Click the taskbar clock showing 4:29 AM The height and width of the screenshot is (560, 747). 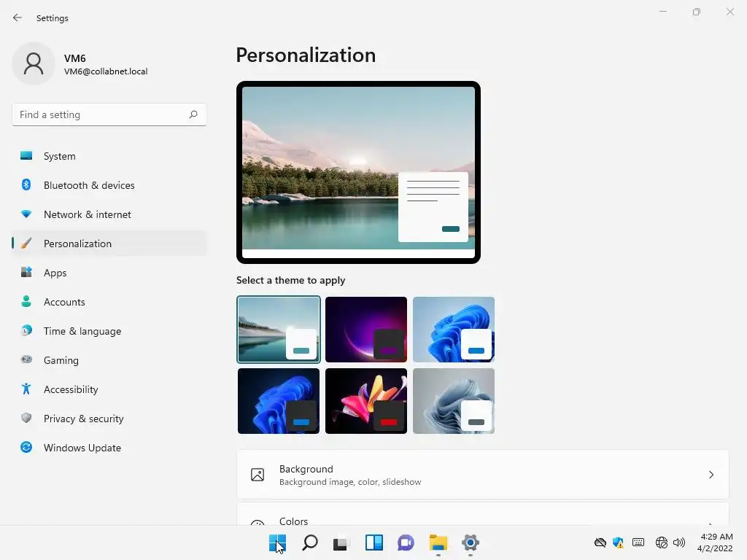715,542
